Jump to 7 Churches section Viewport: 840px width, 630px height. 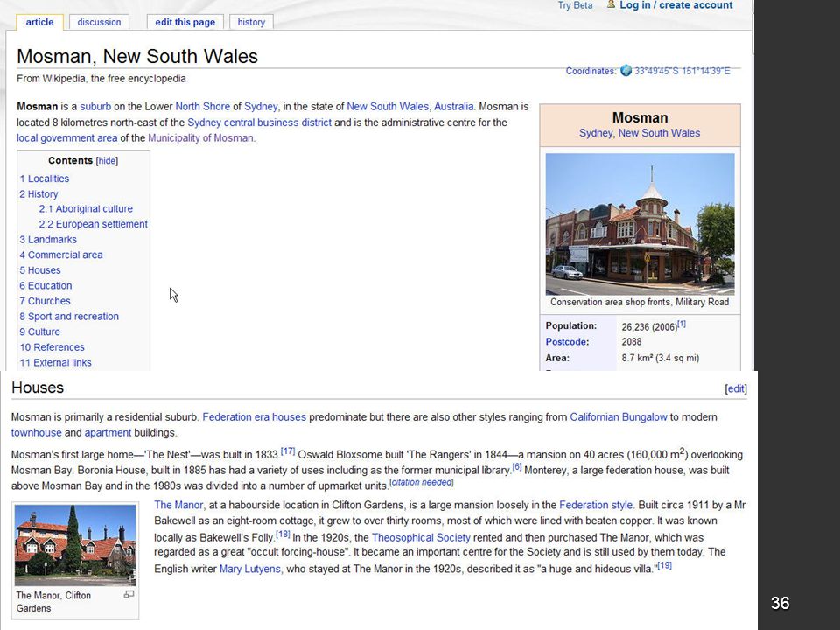tap(45, 301)
